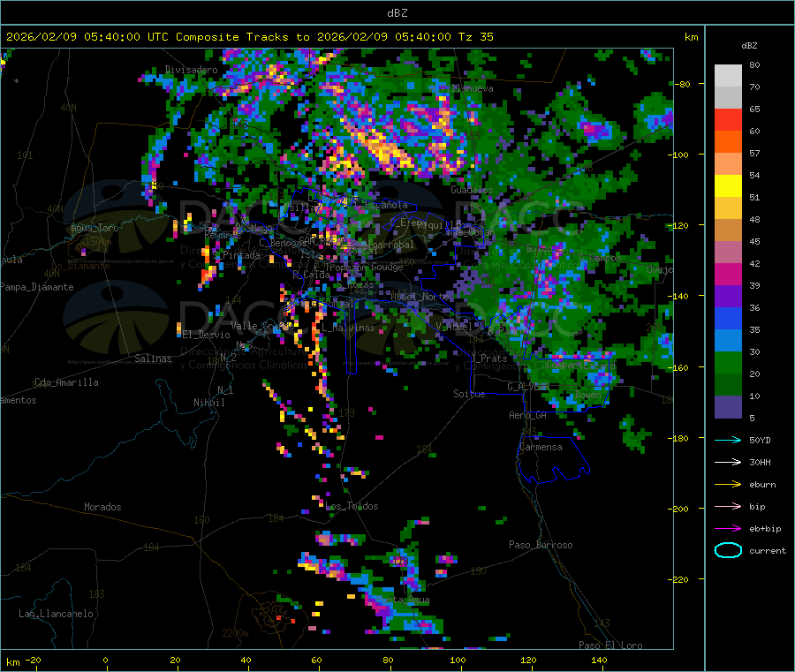Click the 'Carmensa' map label
Viewport: 795px width, 672px height.
tap(541, 447)
